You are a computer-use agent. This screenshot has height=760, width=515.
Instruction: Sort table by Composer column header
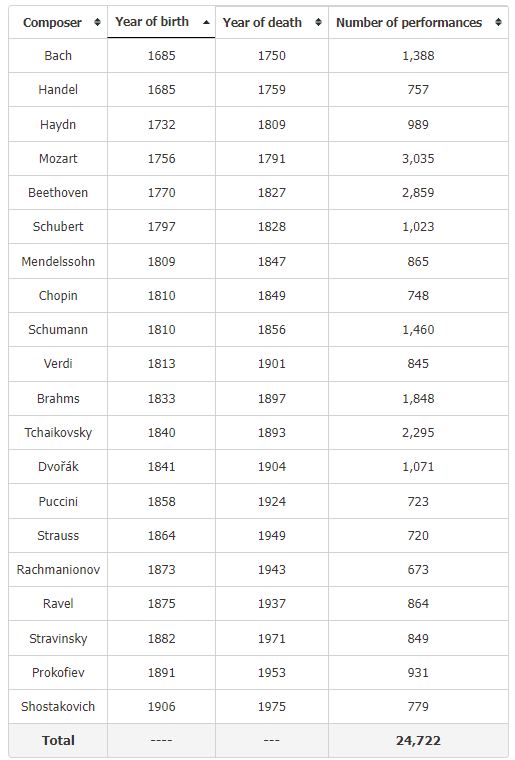[52, 23]
